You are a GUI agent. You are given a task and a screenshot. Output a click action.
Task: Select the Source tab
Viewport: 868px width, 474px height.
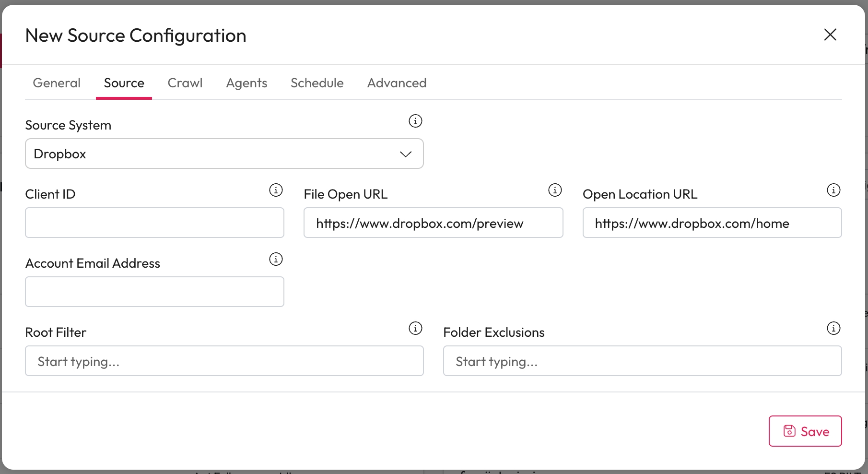124,83
